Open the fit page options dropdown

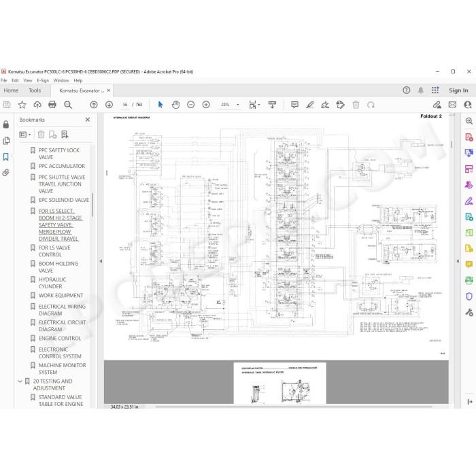tap(254, 105)
